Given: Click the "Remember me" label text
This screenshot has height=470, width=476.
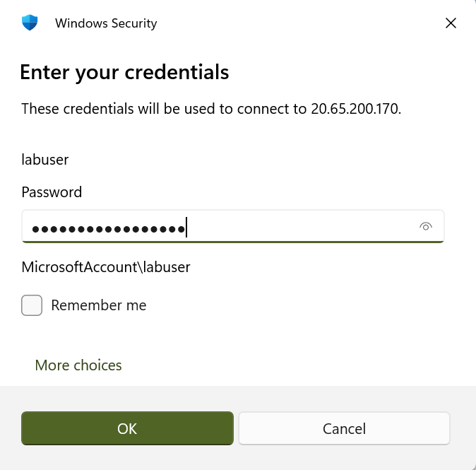Looking at the screenshot, I should [99, 305].
